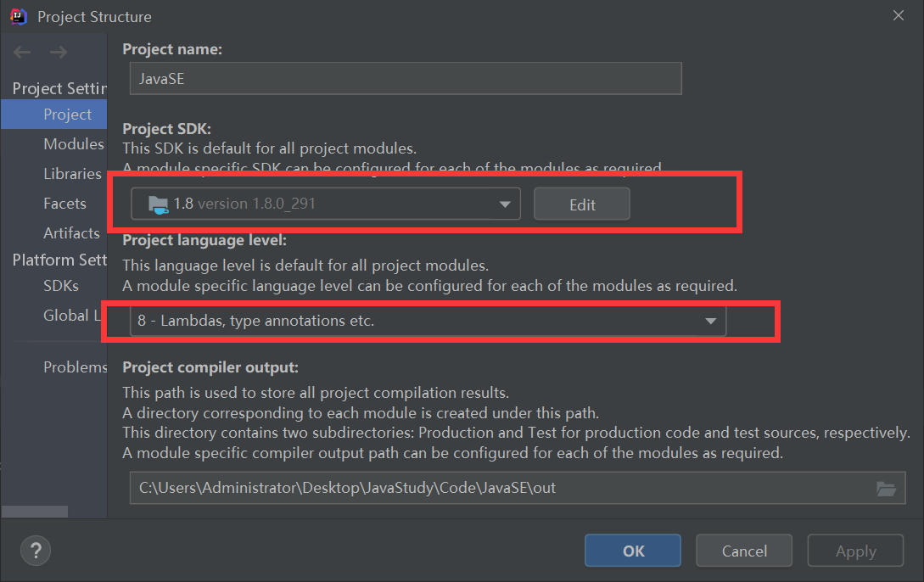Open the Project SDK dropdown
The width and height of the screenshot is (924, 582).
click(x=505, y=204)
